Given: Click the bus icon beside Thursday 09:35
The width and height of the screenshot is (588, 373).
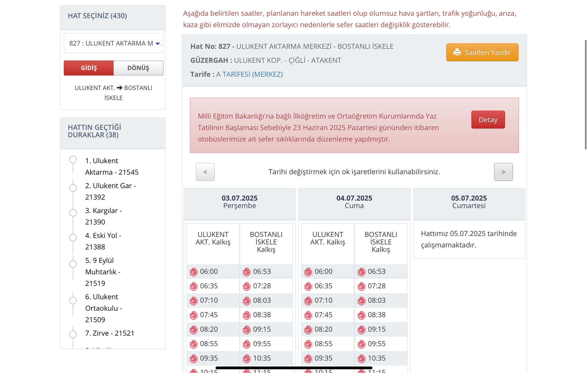Looking at the screenshot, I should 194,359.
